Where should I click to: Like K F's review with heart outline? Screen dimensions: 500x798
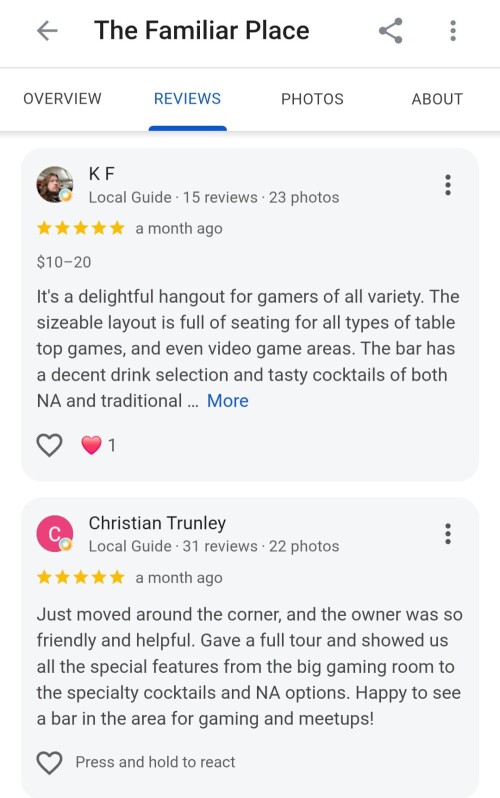click(x=49, y=445)
